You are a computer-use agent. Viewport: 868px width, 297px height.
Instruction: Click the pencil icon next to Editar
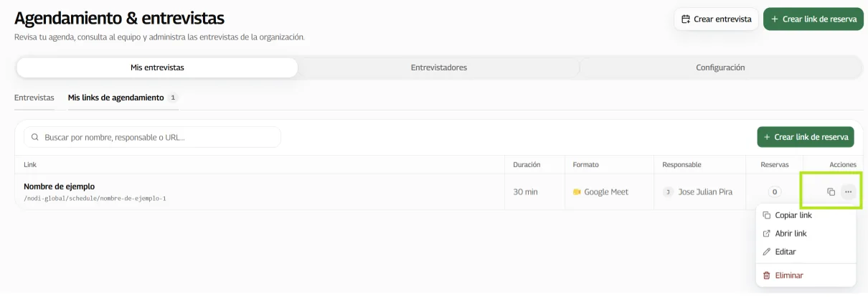click(766, 252)
